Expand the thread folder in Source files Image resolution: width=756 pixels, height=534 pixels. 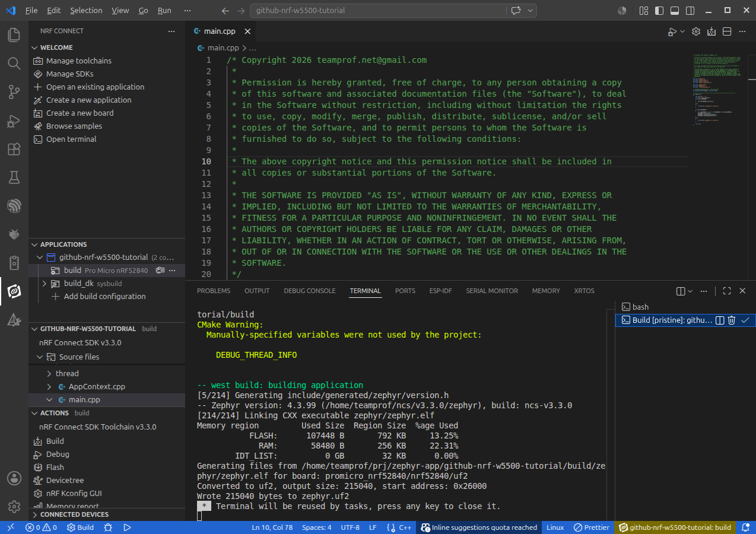[50, 374]
